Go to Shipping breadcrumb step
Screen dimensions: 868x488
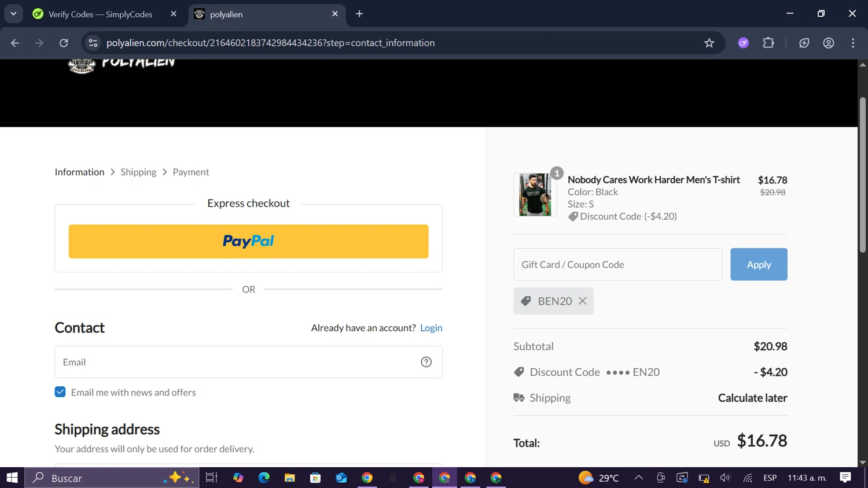click(x=138, y=172)
